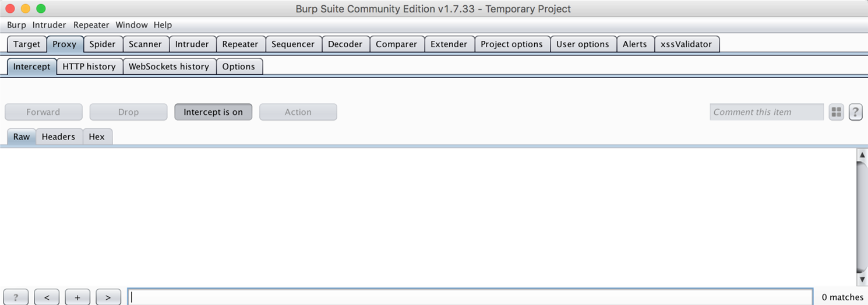Click the Forward button
The image size is (868, 305).
pyautogui.click(x=43, y=112)
